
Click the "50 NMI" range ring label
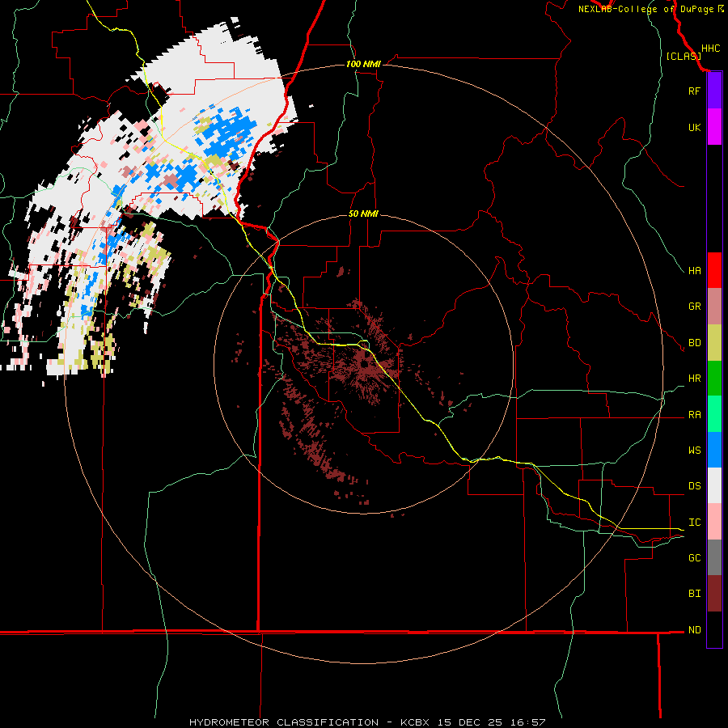point(363,214)
